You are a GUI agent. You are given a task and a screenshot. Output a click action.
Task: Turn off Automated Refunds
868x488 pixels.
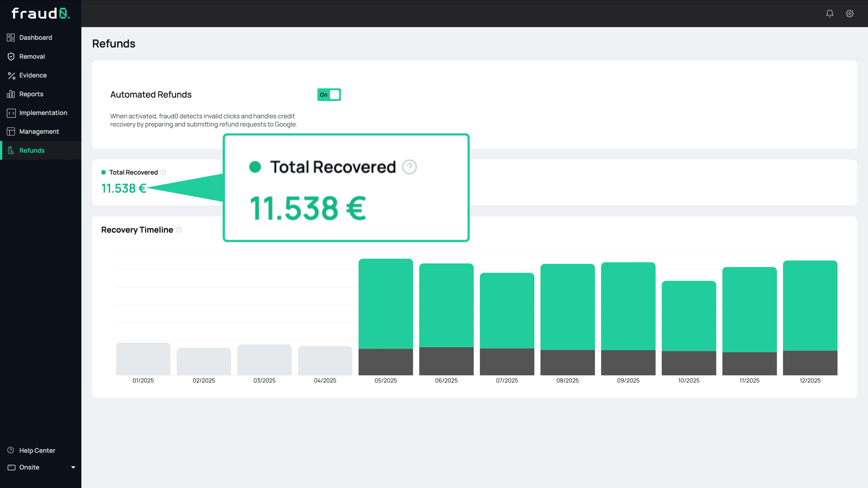(329, 95)
